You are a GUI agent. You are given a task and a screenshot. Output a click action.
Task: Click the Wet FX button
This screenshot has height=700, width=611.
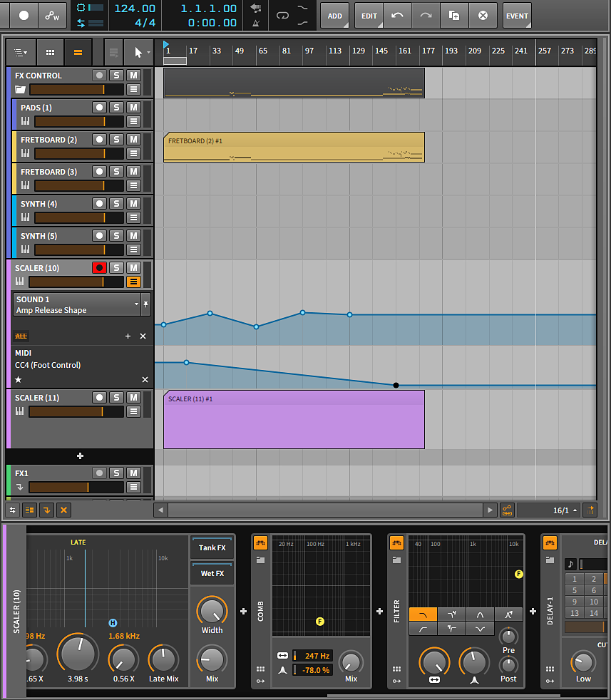(212, 574)
